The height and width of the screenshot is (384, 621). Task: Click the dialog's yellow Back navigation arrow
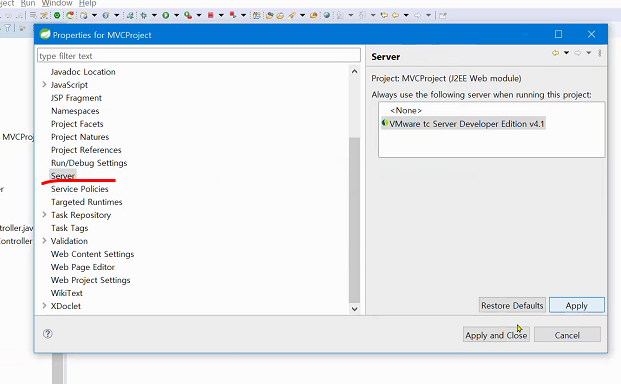(x=555, y=53)
